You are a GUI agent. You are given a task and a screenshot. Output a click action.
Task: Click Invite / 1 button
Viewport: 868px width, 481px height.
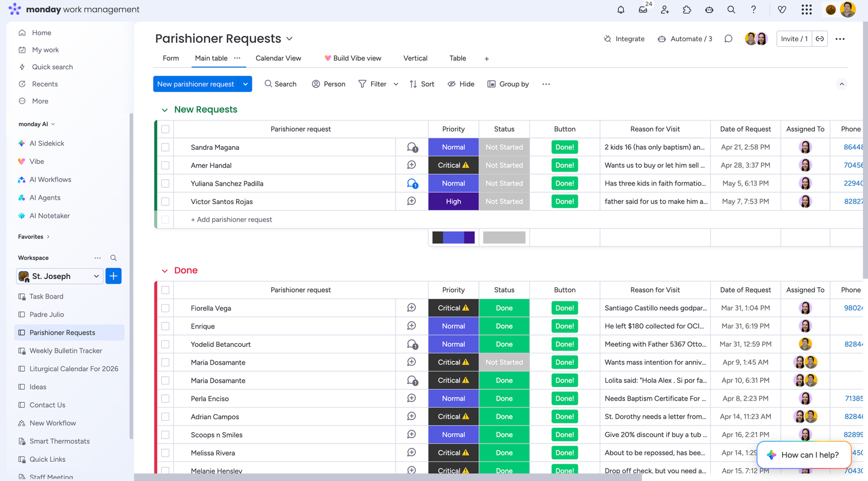[794, 39]
